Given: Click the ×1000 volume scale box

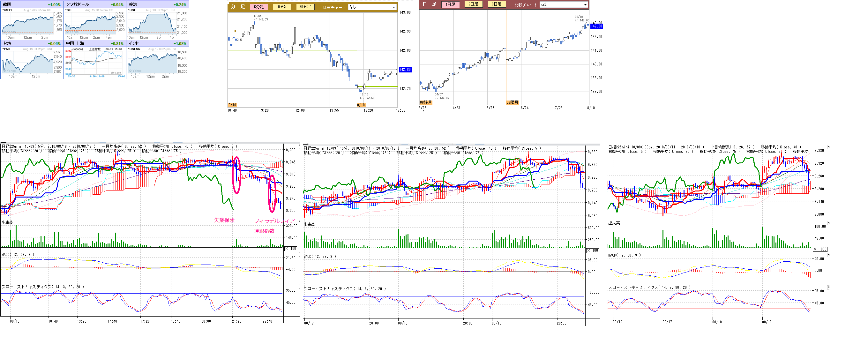Looking at the screenshot, I should (x=820, y=249).
